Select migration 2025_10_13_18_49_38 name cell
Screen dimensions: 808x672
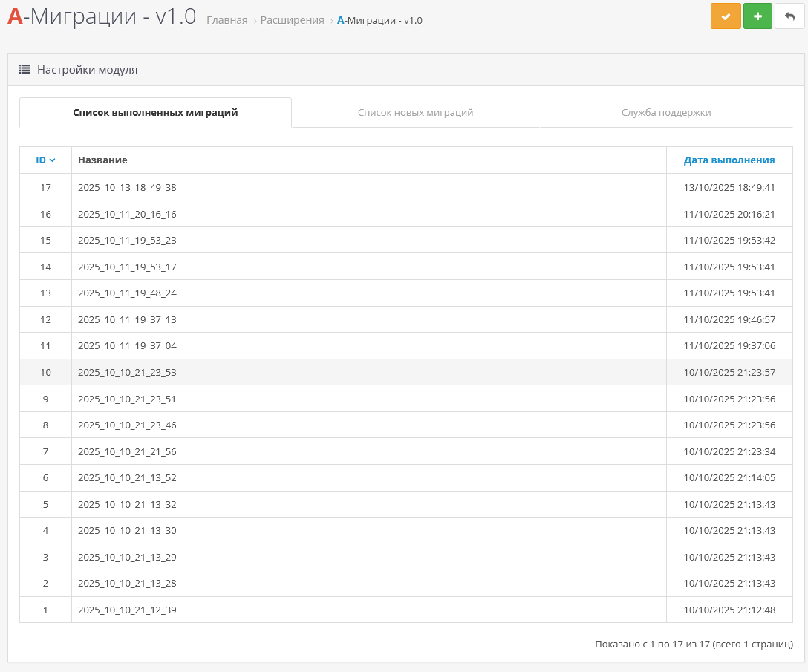click(127, 188)
